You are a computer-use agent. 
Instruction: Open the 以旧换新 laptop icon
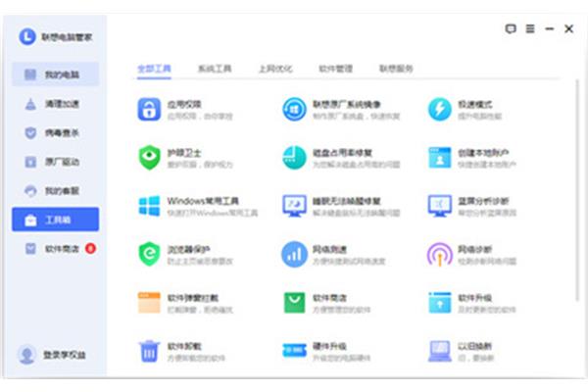click(440, 351)
